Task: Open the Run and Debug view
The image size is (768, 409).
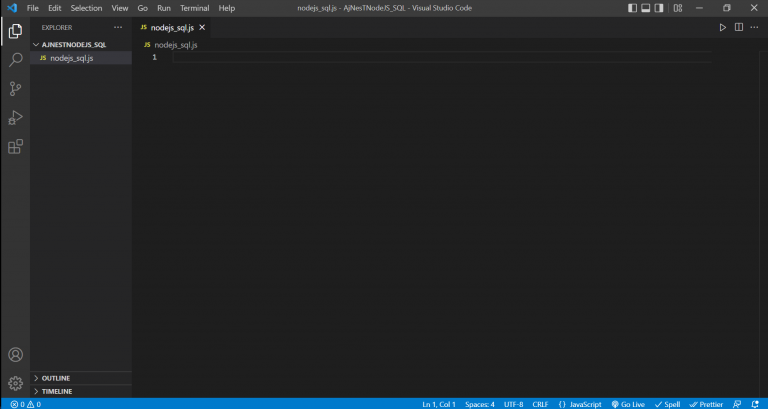Action: click(x=15, y=118)
